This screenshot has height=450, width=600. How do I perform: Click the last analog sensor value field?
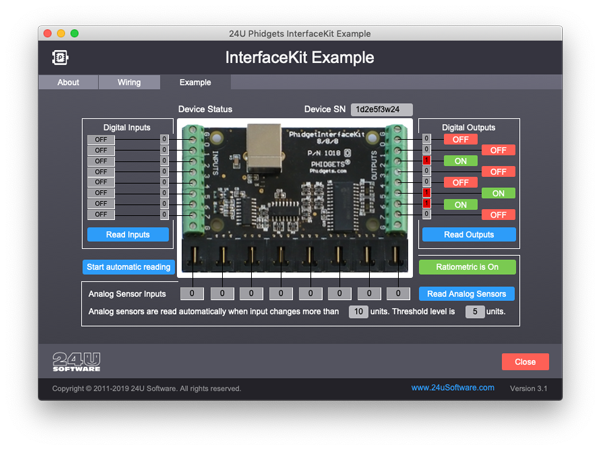coord(398,293)
